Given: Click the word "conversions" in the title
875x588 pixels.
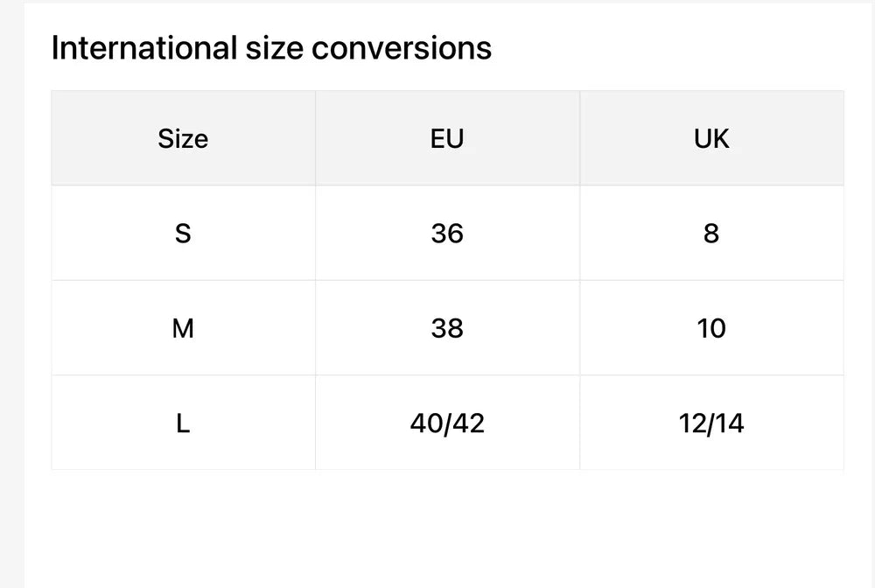Looking at the screenshot, I should coord(402,48).
